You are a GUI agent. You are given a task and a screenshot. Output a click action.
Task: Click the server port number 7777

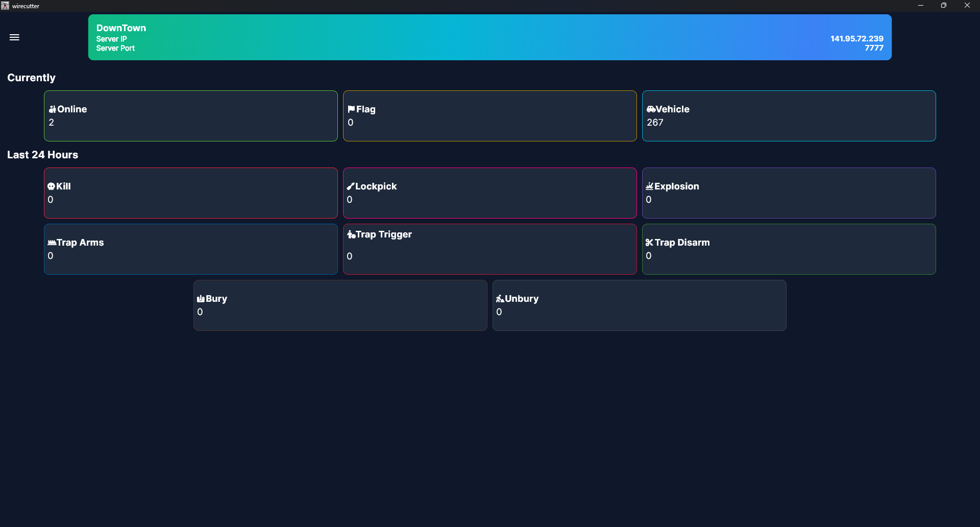click(x=874, y=48)
